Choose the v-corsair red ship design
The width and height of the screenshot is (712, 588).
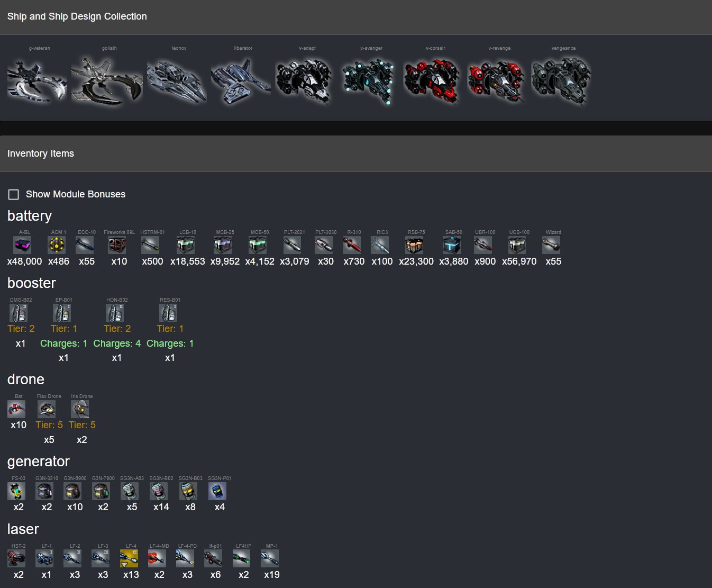[x=432, y=80]
